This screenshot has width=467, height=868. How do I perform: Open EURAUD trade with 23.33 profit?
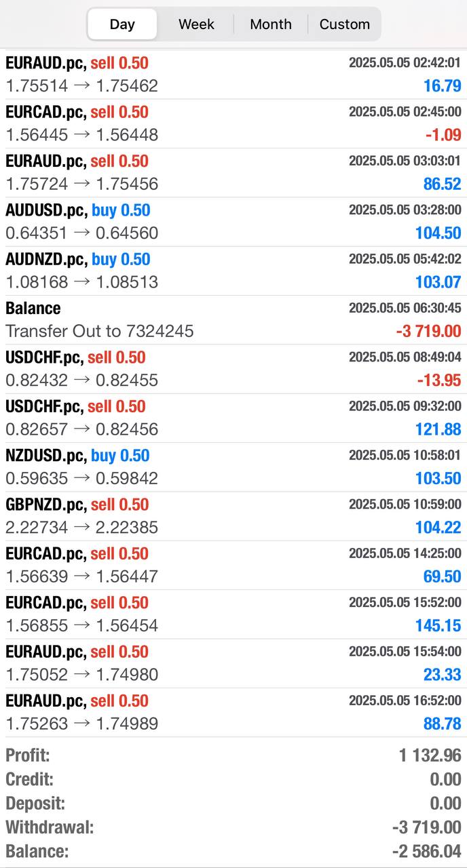233,663
